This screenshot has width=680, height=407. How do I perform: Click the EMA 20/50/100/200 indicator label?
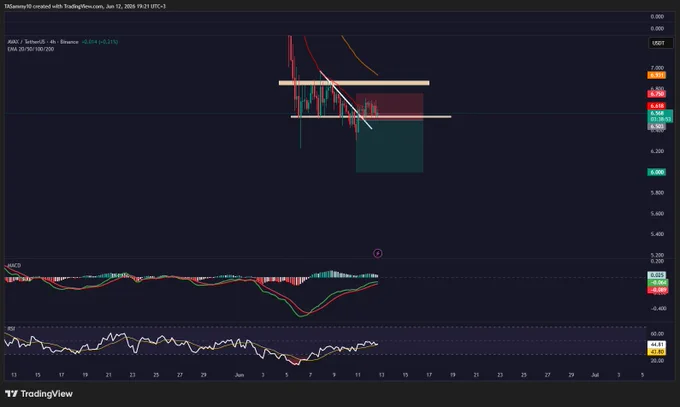click(31, 49)
